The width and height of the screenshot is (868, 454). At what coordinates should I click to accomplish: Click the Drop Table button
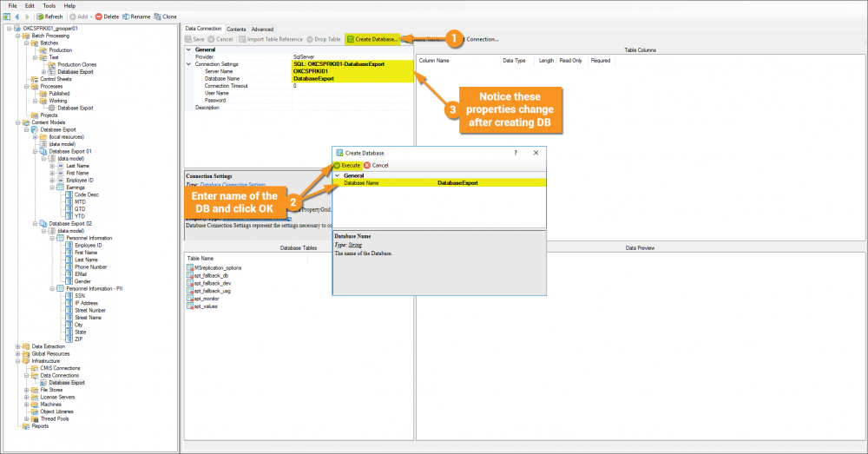click(324, 39)
